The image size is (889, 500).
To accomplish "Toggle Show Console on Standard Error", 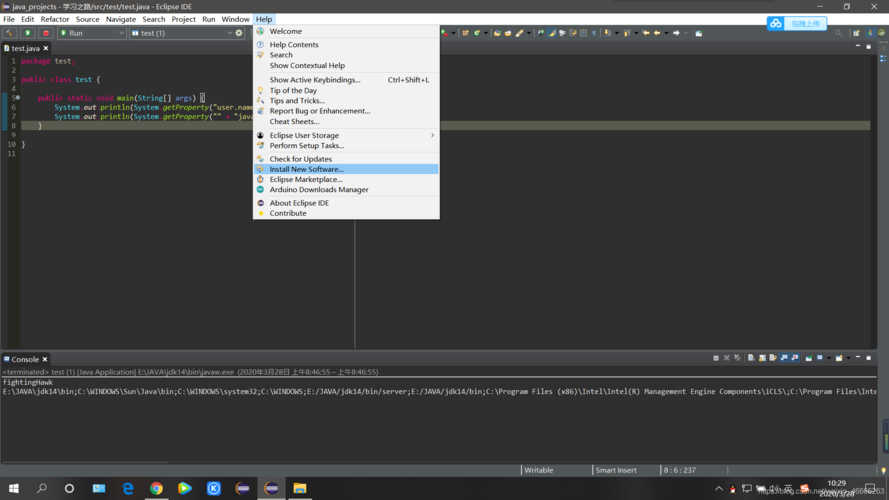I will click(x=794, y=358).
